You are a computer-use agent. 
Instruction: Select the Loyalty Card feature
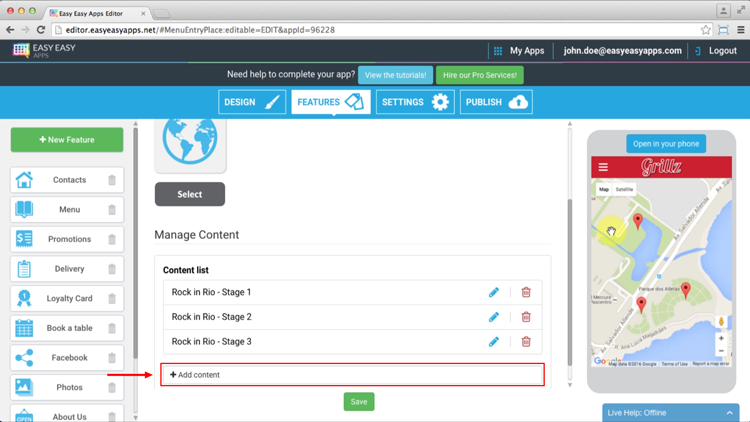[68, 298]
